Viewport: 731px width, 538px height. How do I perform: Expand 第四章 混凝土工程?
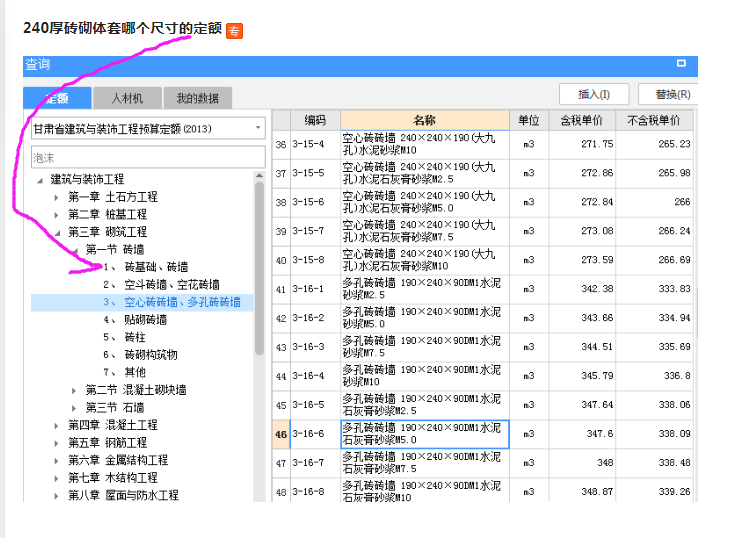pyautogui.click(x=56, y=426)
